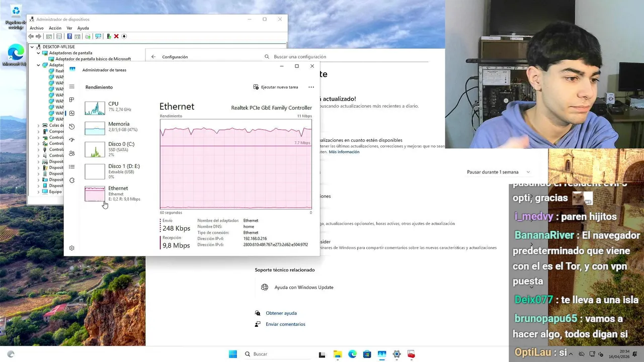644x362 pixels.
Task: Open Details list icon in Task Manager
Action: click(x=72, y=167)
